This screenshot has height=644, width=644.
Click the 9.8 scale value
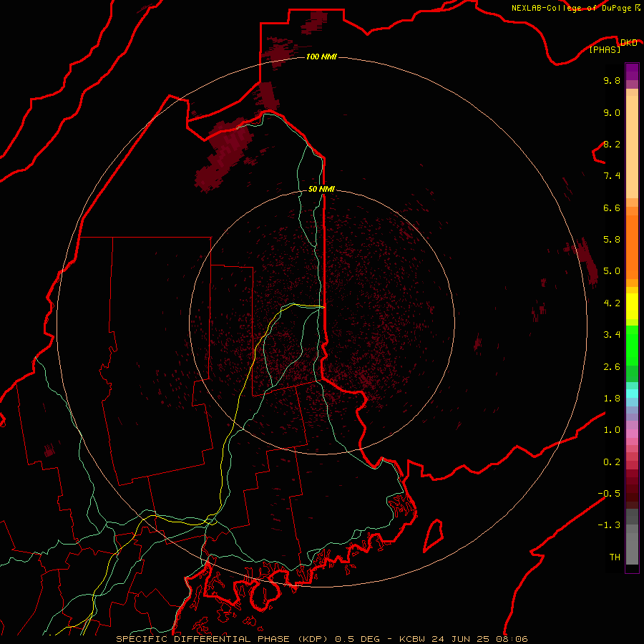(x=612, y=80)
